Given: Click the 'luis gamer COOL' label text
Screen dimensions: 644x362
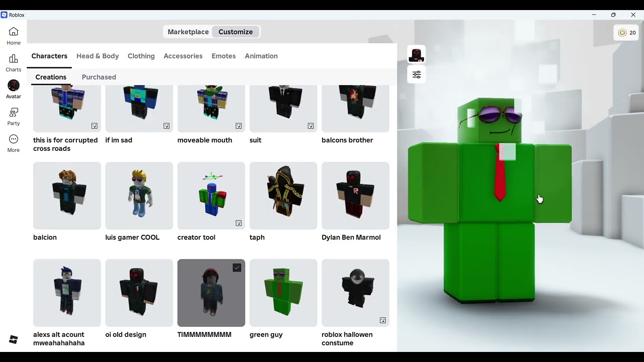Looking at the screenshot, I should (132, 237).
